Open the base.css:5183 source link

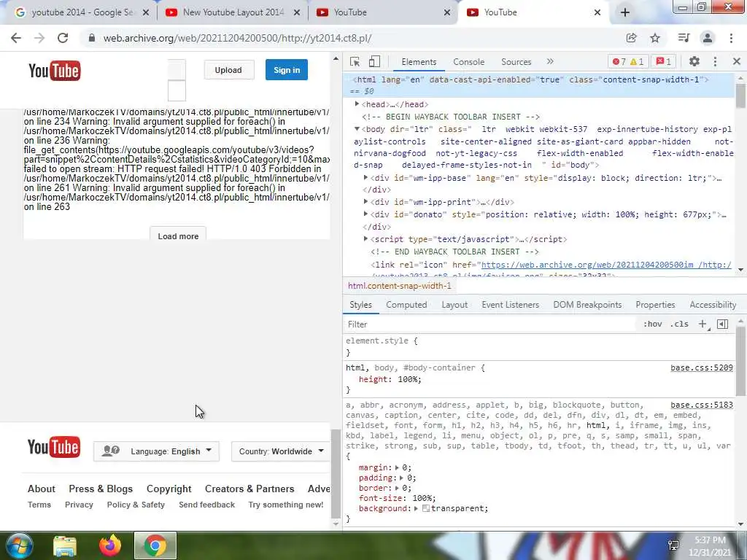[x=702, y=405]
